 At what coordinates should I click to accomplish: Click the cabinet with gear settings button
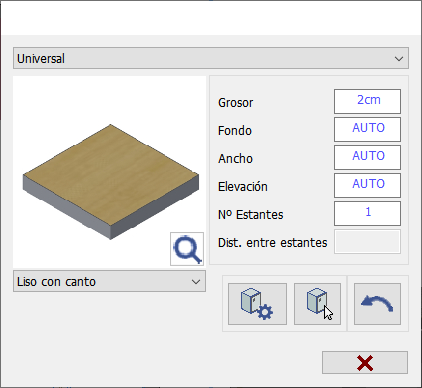pyautogui.click(x=257, y=304)
